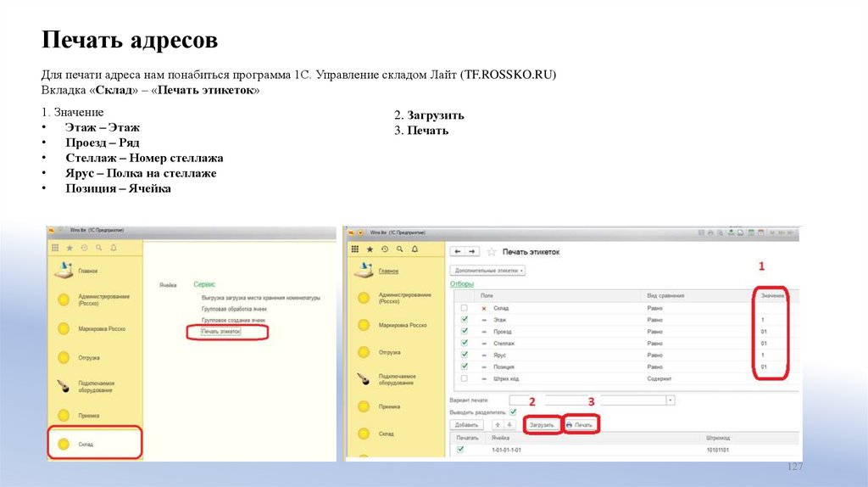Click Содержит comparison in Штрих код row
868x487 pixels.
pos(659,378)
